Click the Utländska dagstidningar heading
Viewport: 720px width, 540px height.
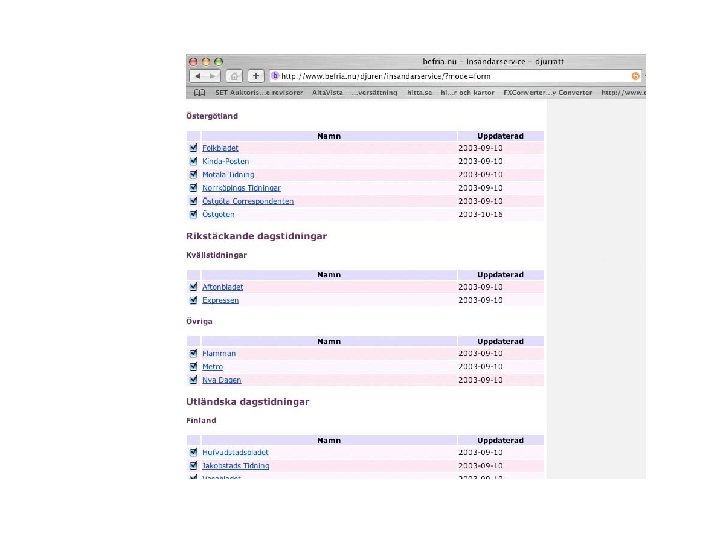pos(248,402)
